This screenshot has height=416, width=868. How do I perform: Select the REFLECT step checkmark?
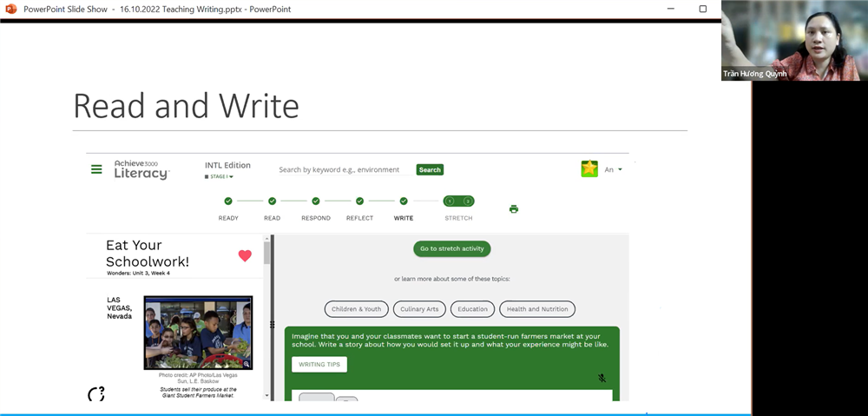[x=359, y=201]
